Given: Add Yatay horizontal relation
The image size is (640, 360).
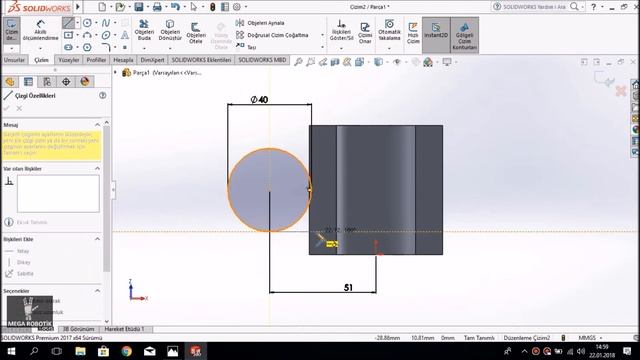Looking at the screenshot, I should 17,251.
